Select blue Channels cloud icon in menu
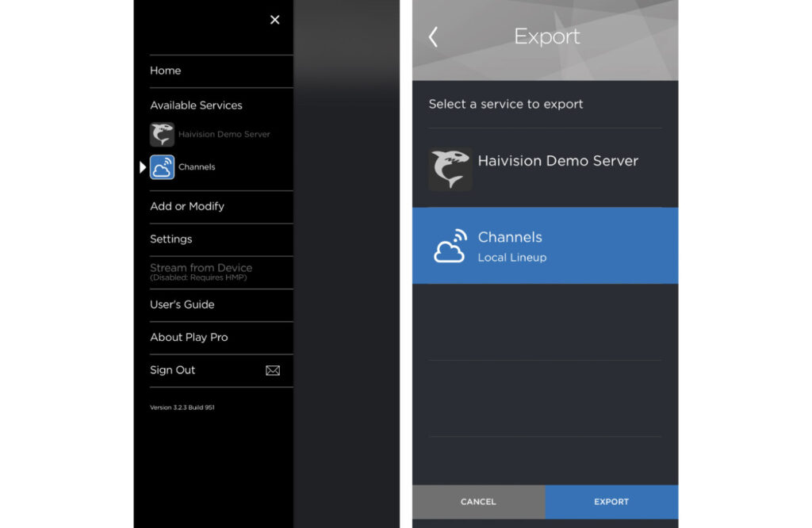812x528 pixels. (x=162, y=166)
